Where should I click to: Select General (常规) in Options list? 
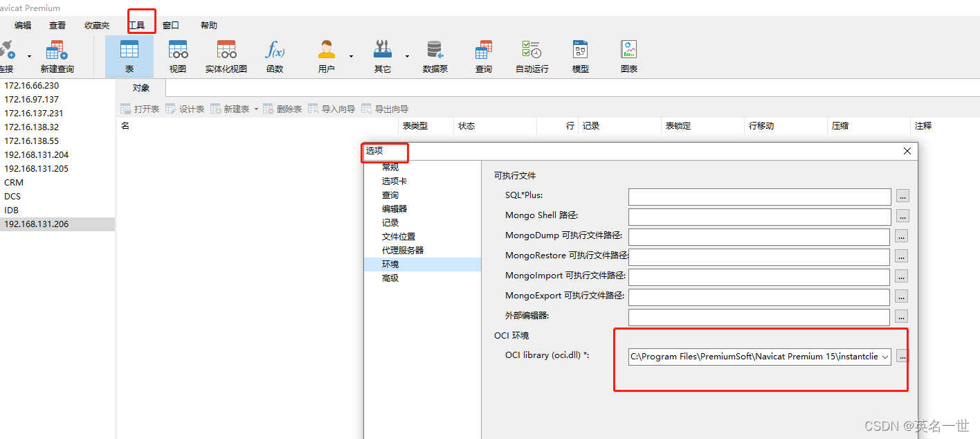[390, 167]
